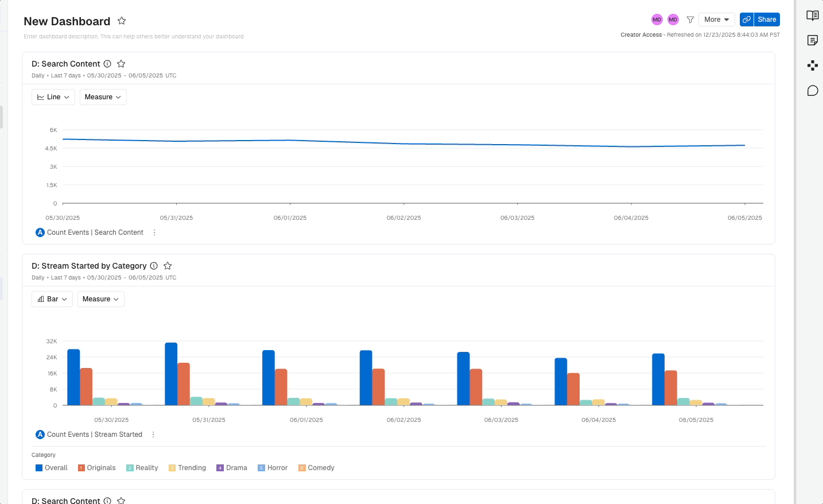The width and height of the screenshot is (823, 504).
Task: Open options menu beside Count Events | Stream Started
Action: (x=153, y=435)
